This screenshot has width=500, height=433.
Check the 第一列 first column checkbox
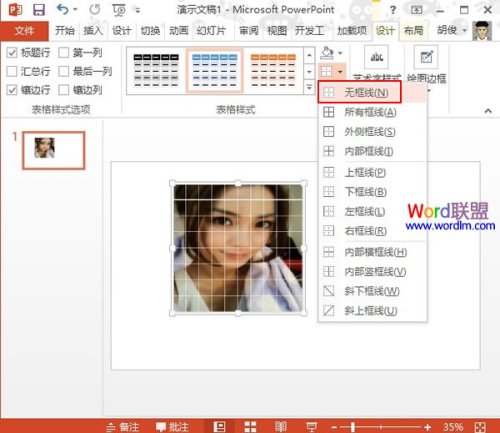(x=63, y=52)
